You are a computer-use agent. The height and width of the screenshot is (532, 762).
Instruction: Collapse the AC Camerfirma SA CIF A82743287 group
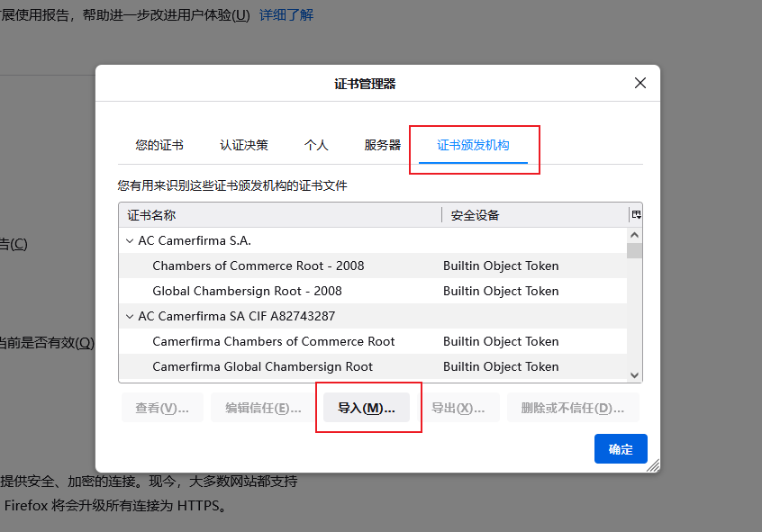point(129,317)
